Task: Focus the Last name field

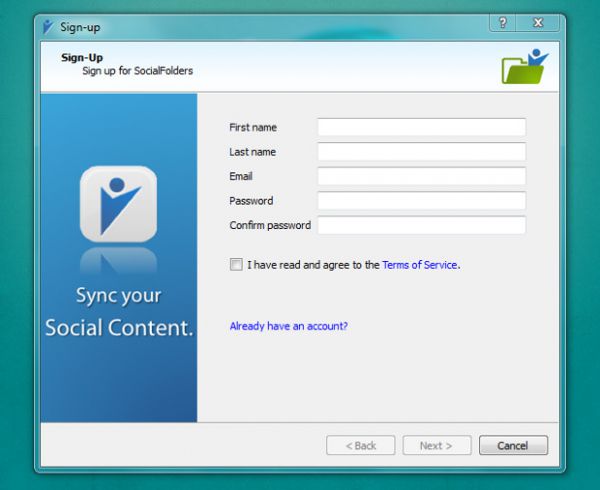Action: point(421,151)
